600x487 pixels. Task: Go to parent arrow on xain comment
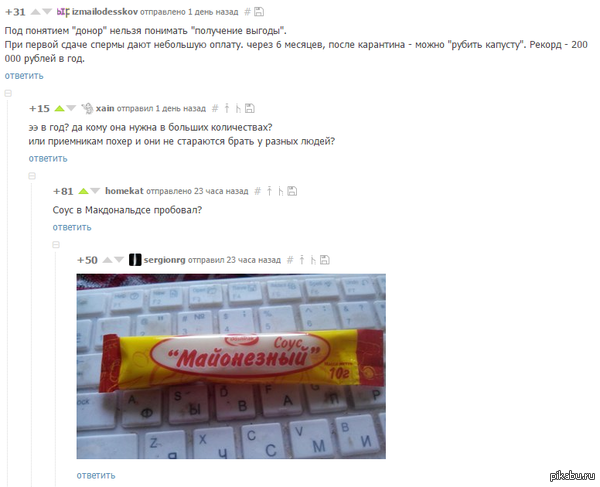pyautogui.click(x=227, y=109)
